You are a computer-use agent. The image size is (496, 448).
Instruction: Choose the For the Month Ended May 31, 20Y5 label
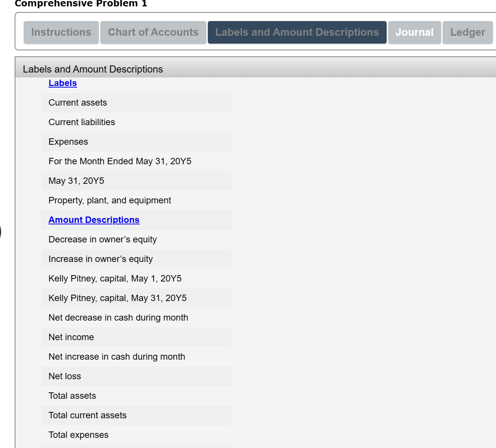pyautogui.click(x=120, y=161)
